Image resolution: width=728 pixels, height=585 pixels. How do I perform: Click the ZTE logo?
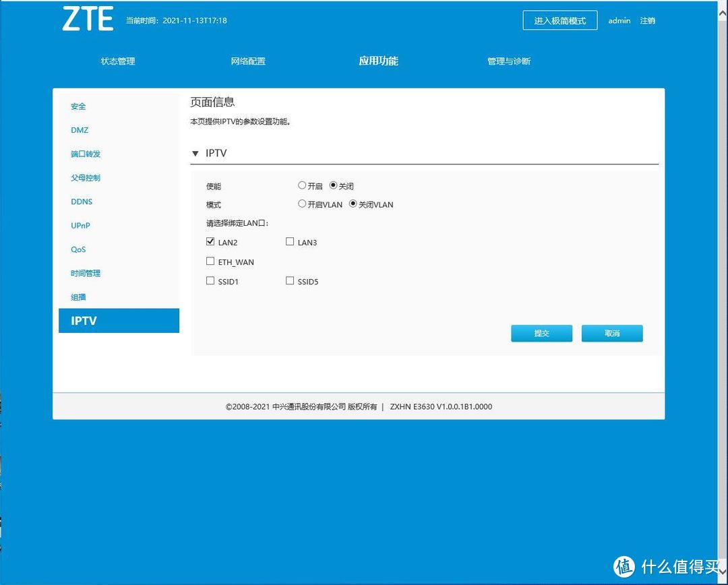tap(88, 20)
